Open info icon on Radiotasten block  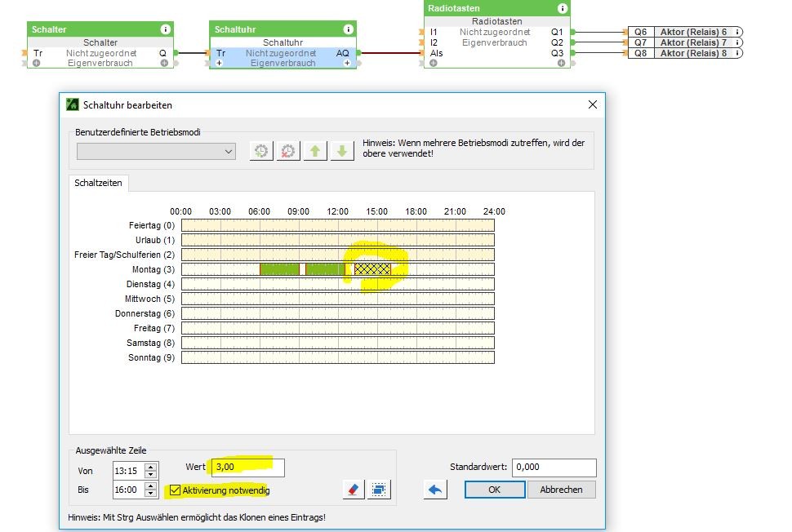(x=562, y=8)
